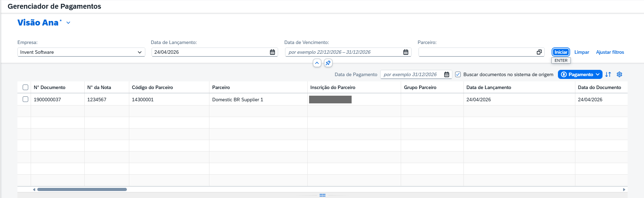Expand the Visão Ana view selector
644x198 pixels.
[68, 23]
